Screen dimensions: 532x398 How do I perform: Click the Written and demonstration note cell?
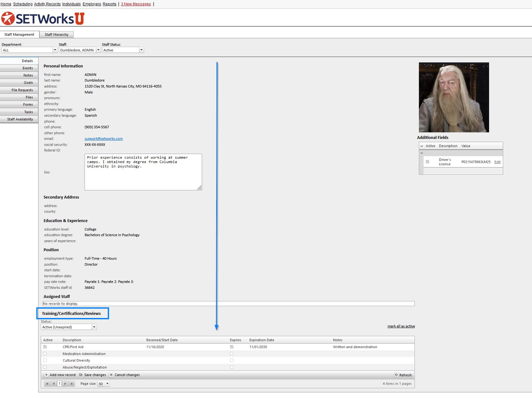point(355,347)
